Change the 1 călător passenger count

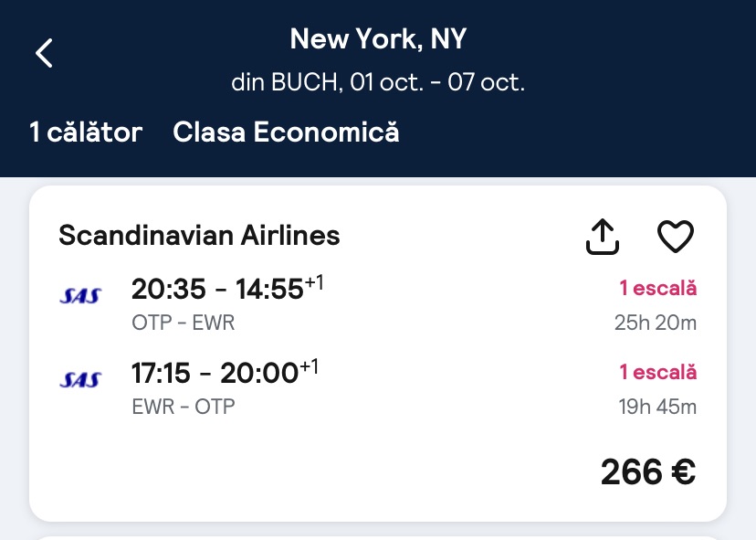(86, 132)
